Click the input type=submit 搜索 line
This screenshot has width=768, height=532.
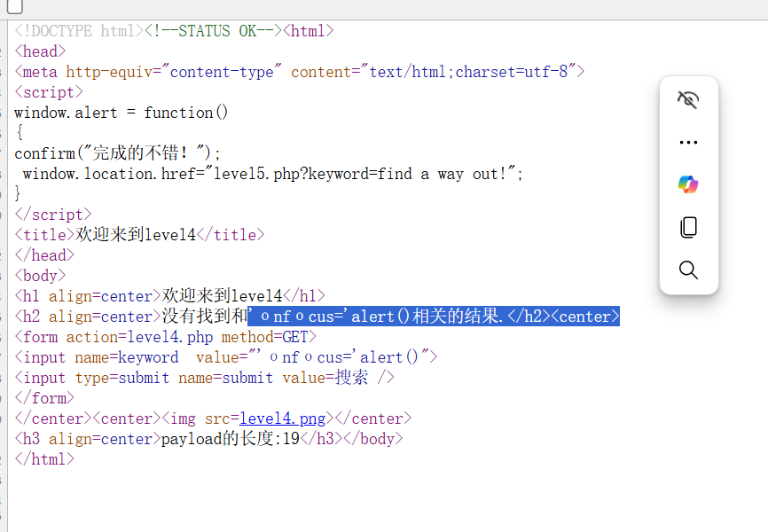coord(204,378)
